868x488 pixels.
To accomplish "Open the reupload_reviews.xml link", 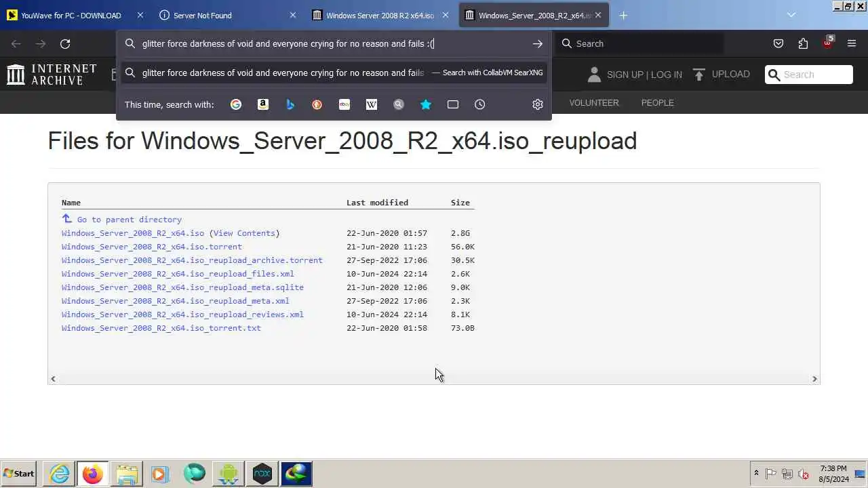I will pos(182,314).
